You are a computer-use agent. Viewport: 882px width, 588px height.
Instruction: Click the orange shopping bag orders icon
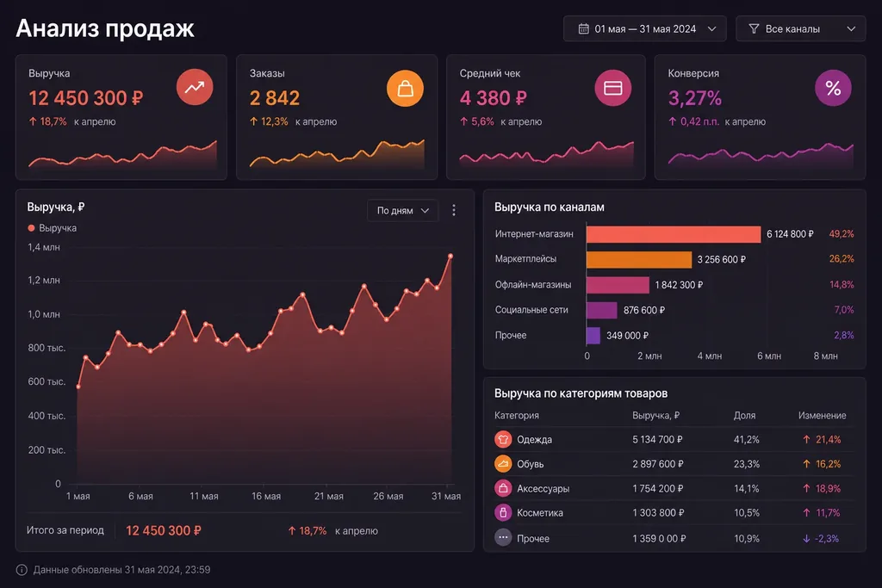(405, 89)
